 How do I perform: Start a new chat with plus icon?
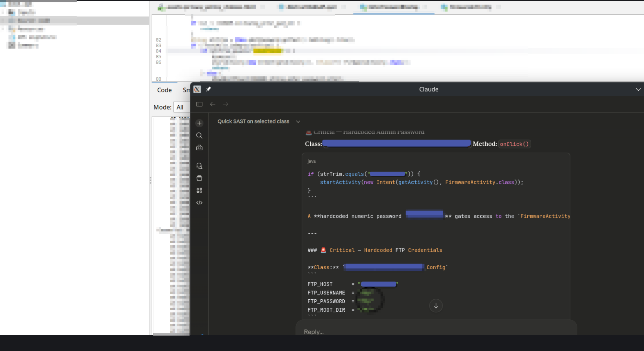pyautogui.click(x=199, y=123)
